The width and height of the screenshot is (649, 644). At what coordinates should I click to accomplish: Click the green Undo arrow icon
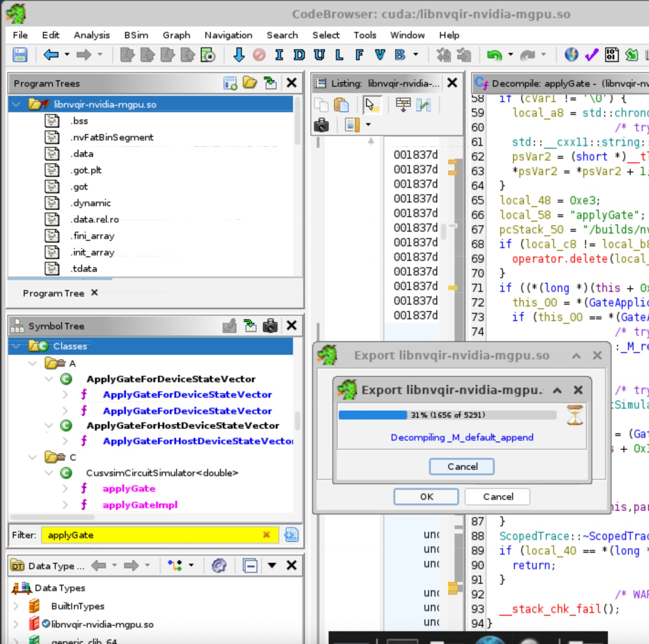pos(494,55)
